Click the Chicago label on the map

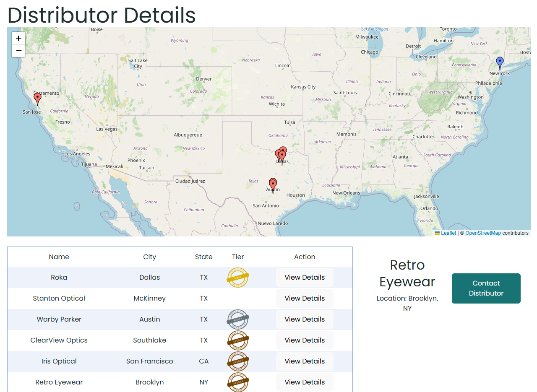(x=370, y=52)
